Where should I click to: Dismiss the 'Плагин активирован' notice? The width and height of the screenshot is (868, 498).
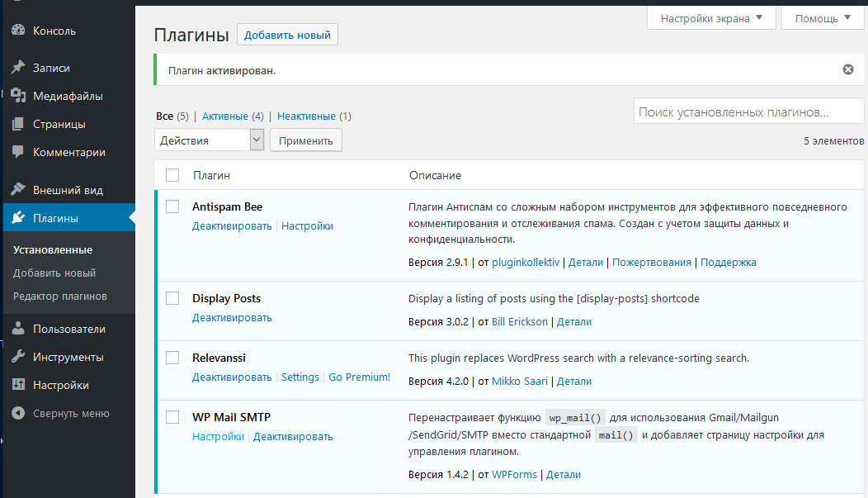[847, 69]
